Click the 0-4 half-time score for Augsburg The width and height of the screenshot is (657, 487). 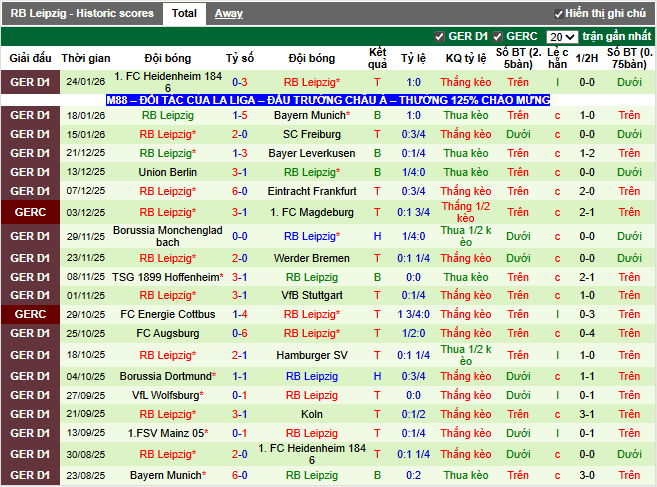click(587, 334)
